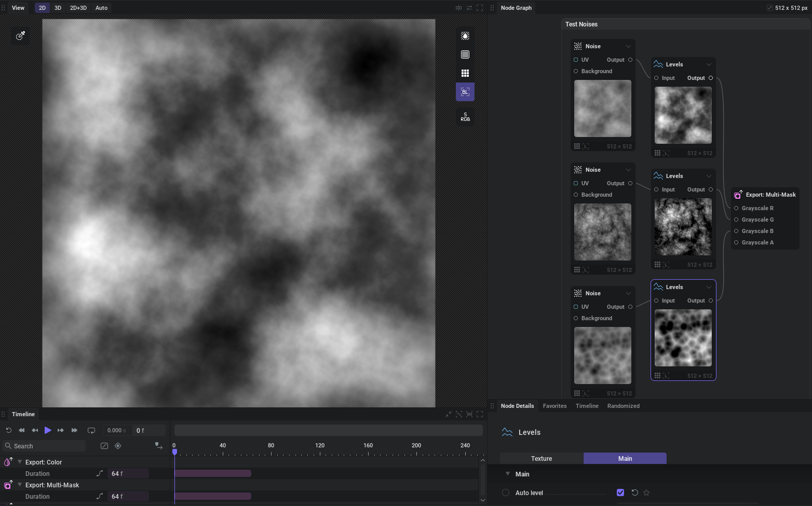812x506 pixels.
Task: Enable the Auto level checkbox
Action: [x=620, y=493]
